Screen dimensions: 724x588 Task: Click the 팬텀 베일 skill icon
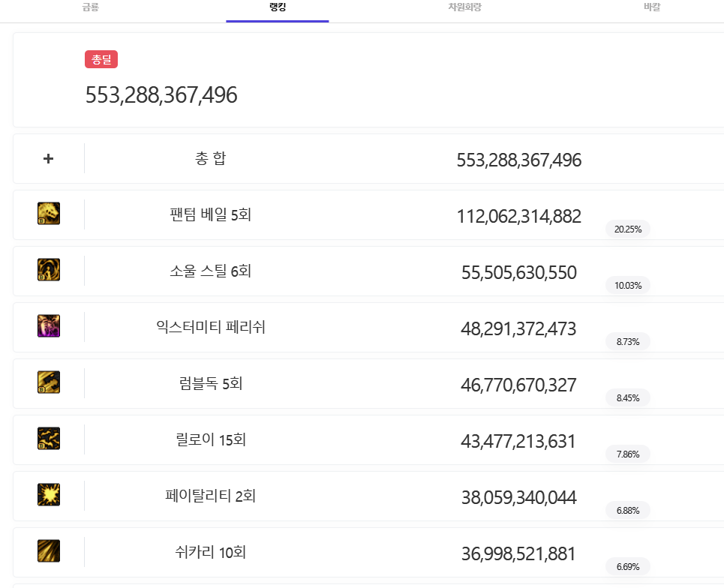point(49,214)
